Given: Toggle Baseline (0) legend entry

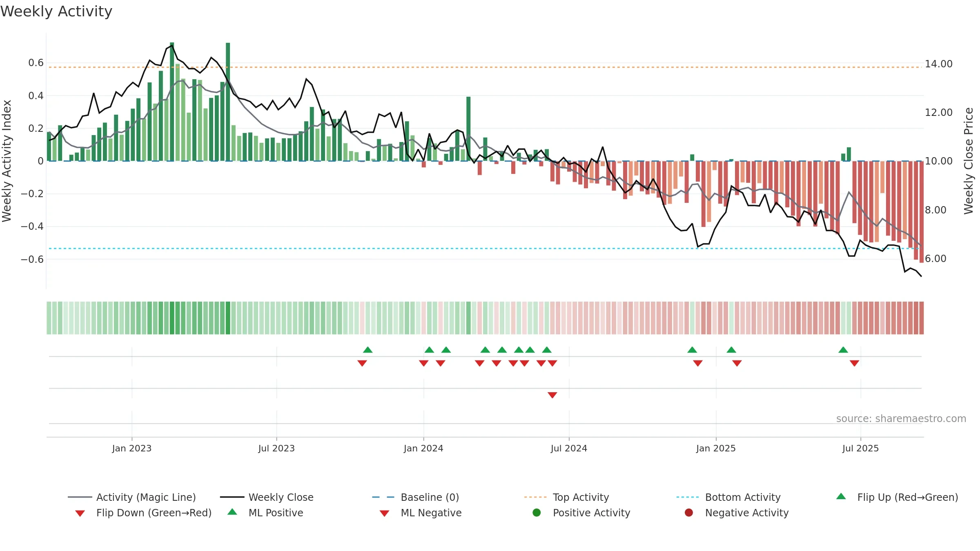Looking at the screenshot, I should pyautogui.click(x=416, y=497).
